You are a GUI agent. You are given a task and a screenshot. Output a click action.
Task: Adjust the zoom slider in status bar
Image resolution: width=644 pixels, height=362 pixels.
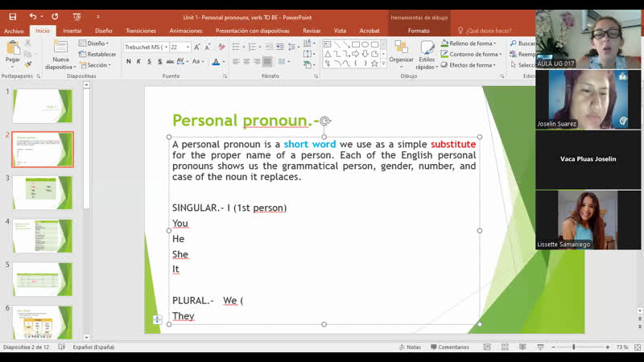point(573,348)
